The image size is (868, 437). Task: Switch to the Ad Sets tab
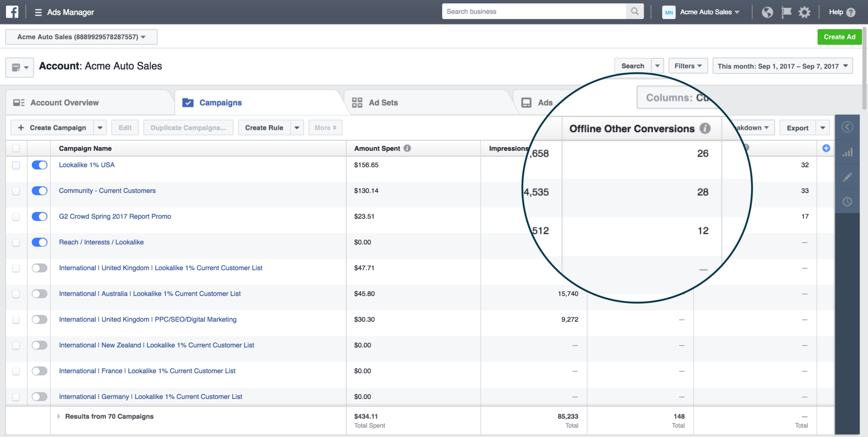[x=383, y=102]
